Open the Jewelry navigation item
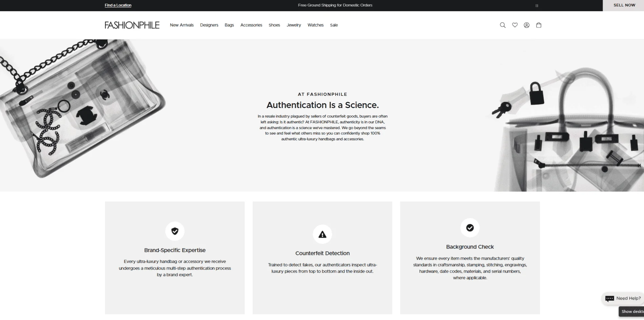 click(294, 25)
